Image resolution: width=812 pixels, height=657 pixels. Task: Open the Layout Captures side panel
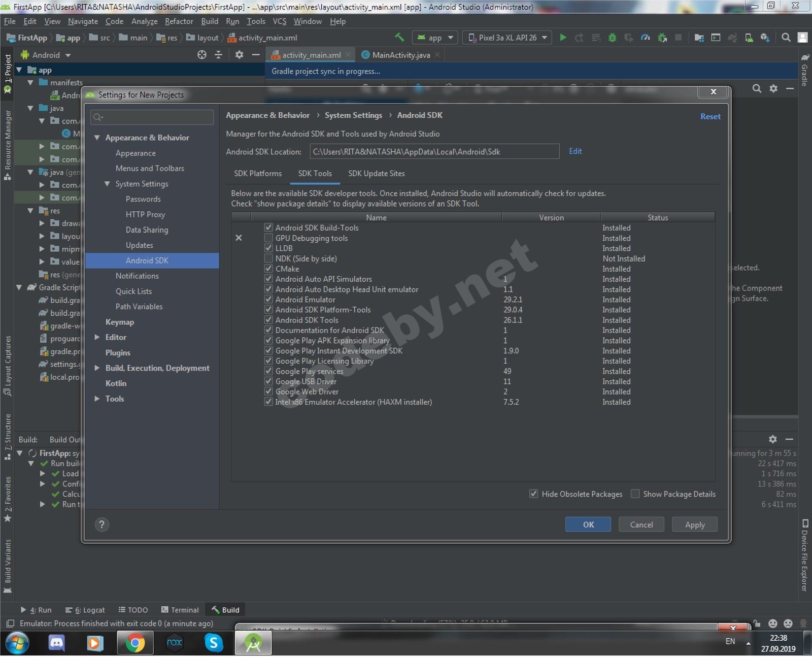point(8,365)
